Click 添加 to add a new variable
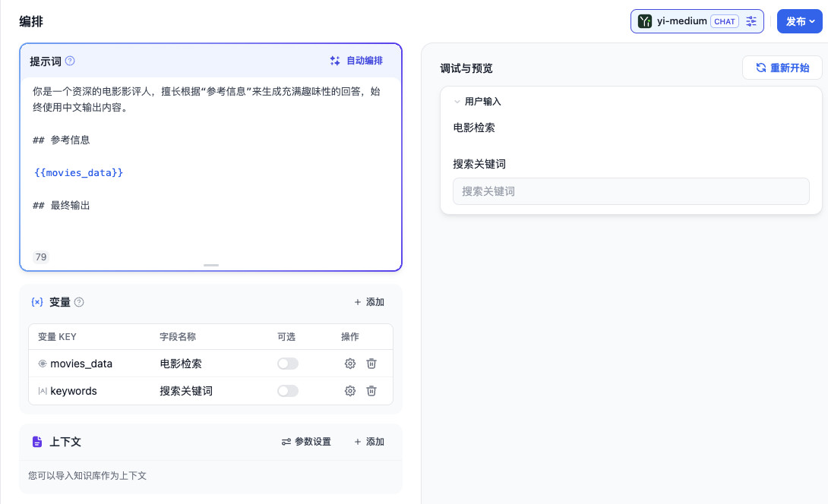 (x=371, y=301)
